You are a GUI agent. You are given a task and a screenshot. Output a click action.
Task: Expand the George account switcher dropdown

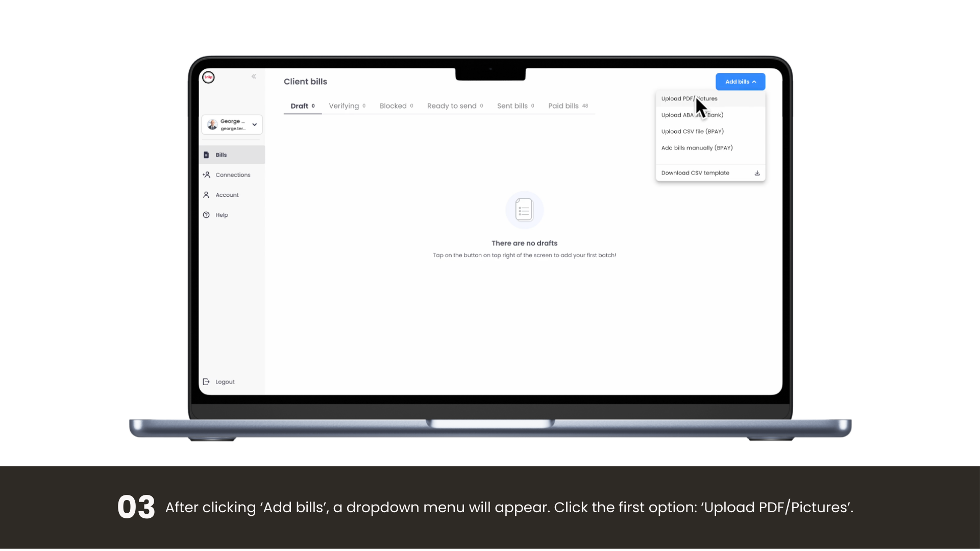point(254,124)
